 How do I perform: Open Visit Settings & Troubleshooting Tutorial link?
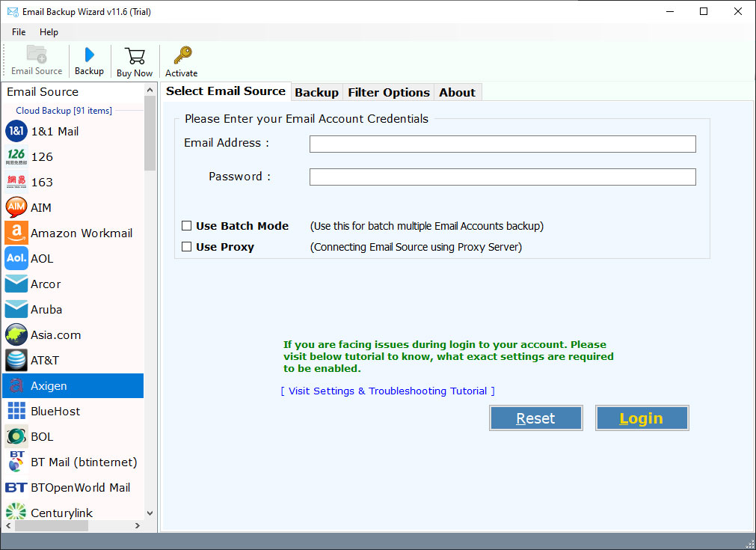point(387,391)
